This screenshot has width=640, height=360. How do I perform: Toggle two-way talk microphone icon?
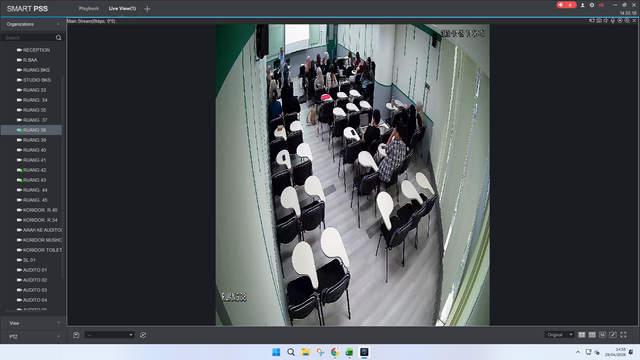tap(613, 20)
